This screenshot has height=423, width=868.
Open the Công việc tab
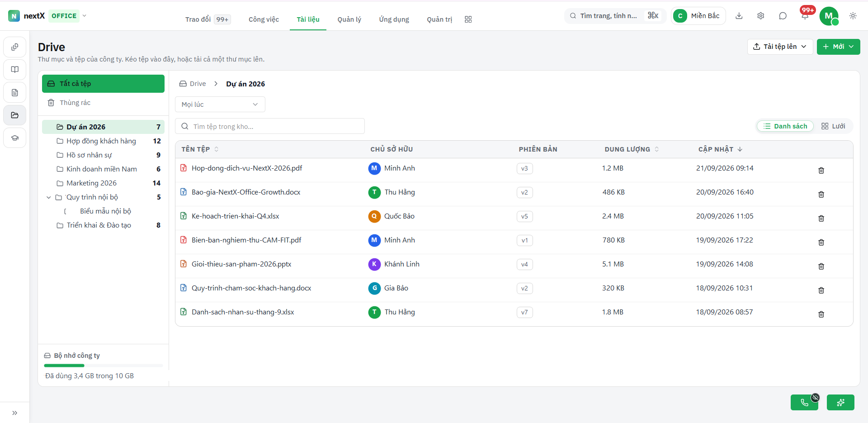(264, 19)
